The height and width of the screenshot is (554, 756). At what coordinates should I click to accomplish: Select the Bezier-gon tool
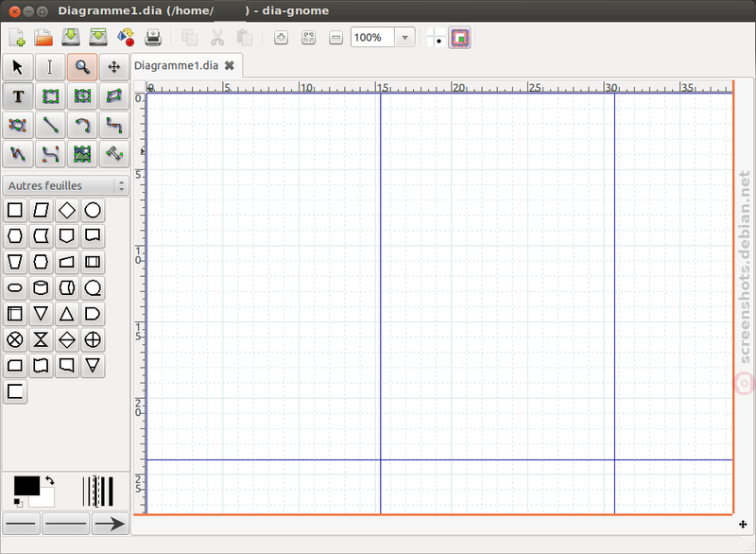(x=18, y=126)
